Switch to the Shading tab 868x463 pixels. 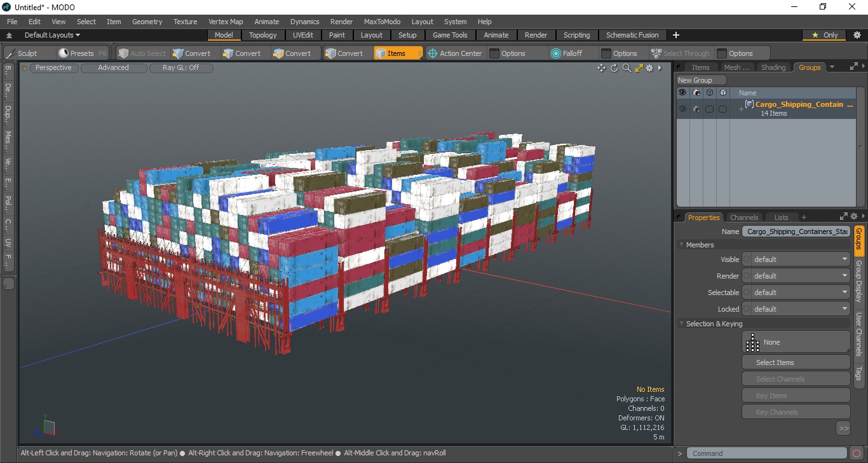pyautogui.click(x=773, y=67)
